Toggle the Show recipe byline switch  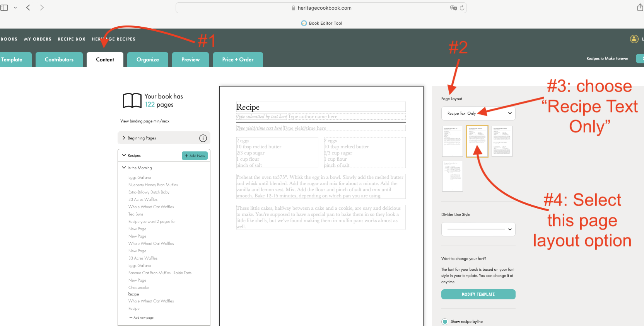coord(445,321)
